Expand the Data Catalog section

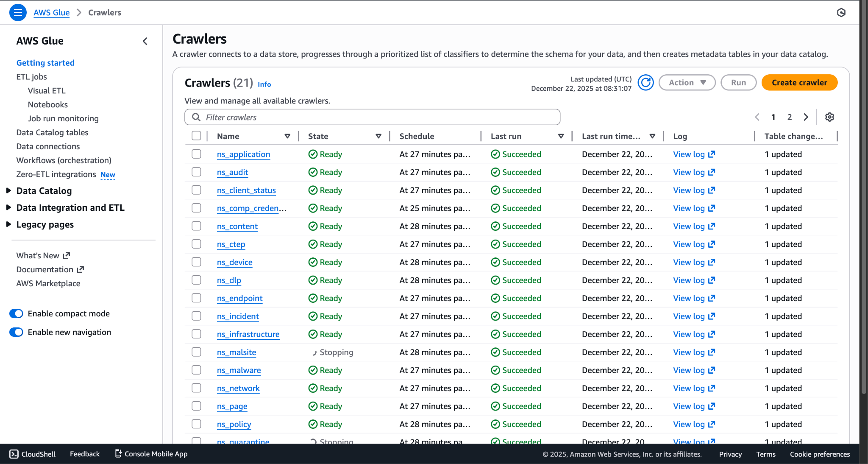coord(8,191)
